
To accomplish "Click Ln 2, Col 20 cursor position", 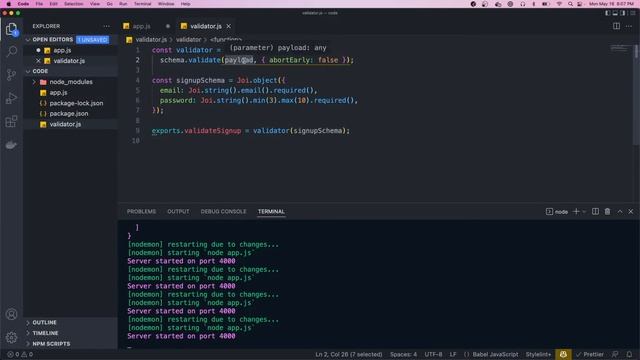I will pos(349,355).
